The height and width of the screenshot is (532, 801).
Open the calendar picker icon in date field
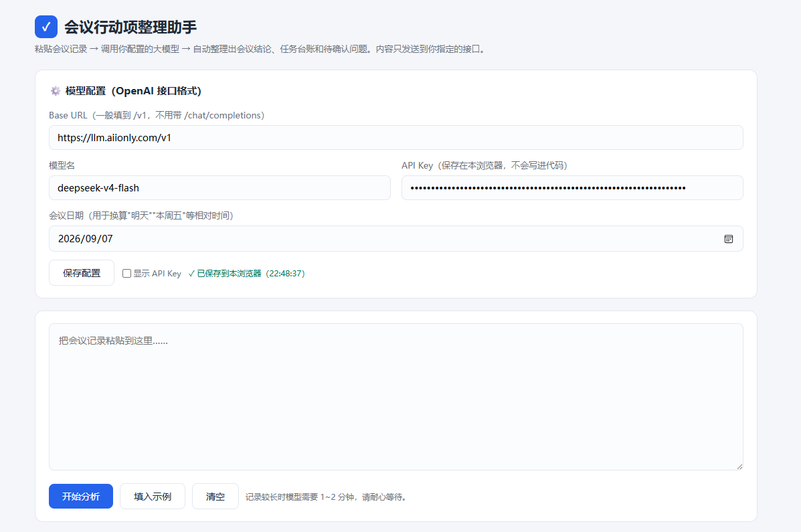pos(729,239)
